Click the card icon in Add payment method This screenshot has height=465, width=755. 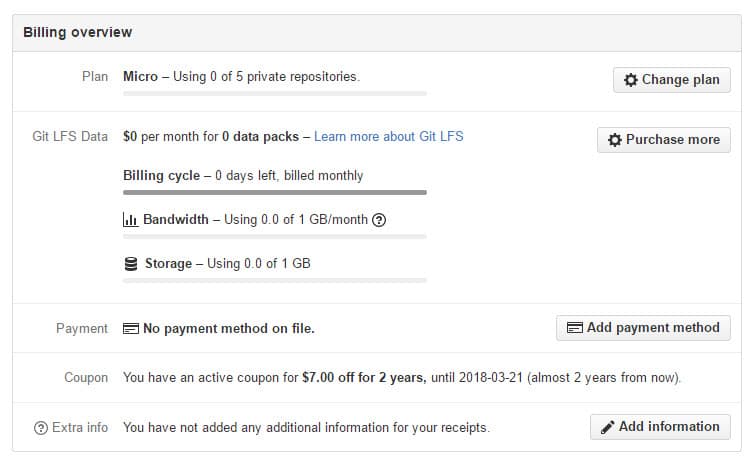pos(574,327)
